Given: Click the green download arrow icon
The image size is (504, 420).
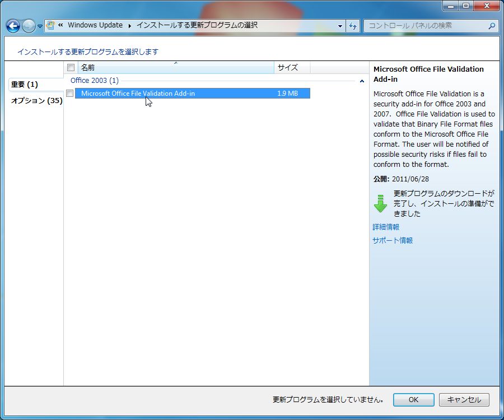Looking at the screenshot, I should click(x=381, y=203).
